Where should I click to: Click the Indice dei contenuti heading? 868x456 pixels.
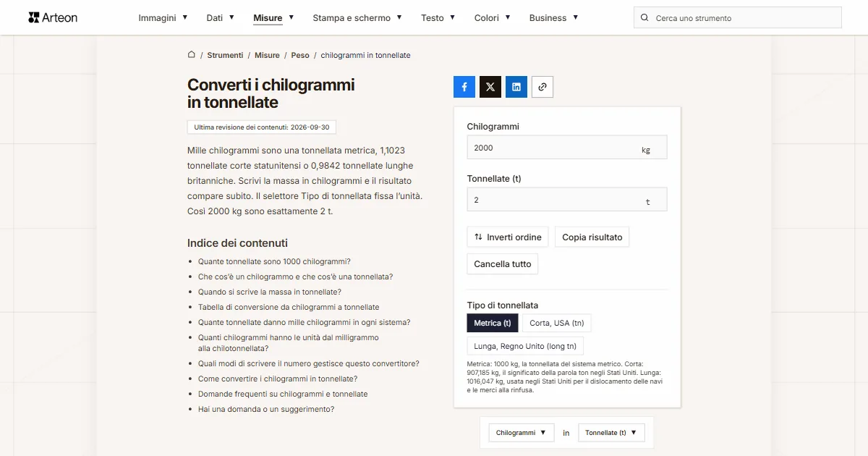[237, 243]
